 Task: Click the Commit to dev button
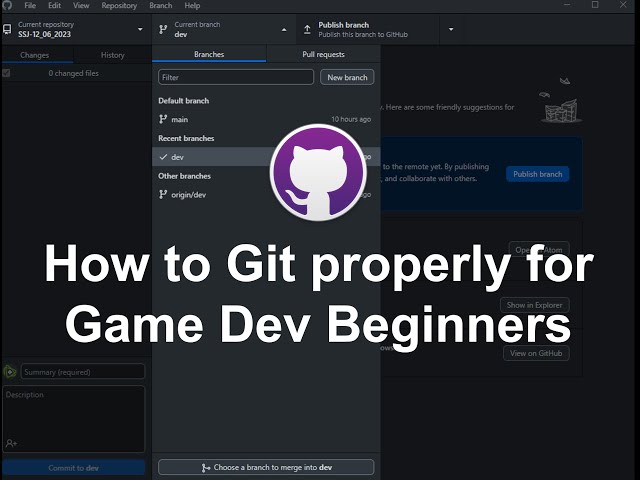point(73,468)
